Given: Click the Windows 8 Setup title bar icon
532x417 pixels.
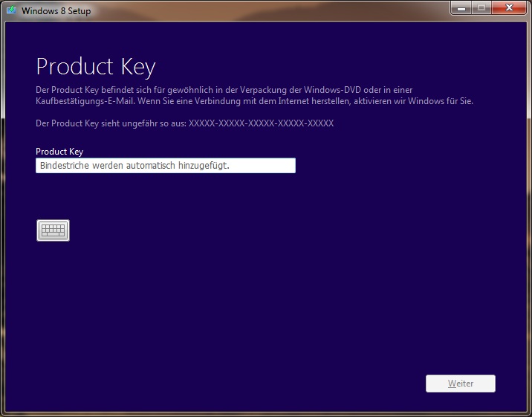Looking at the screenshot, I should coord(12,10).
